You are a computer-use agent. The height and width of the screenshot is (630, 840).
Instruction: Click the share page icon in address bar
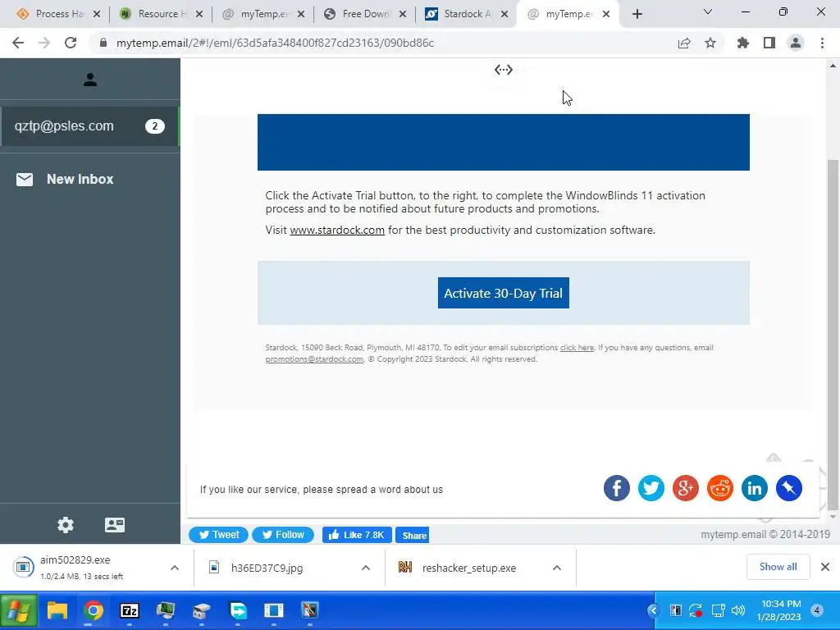point(684,43)
